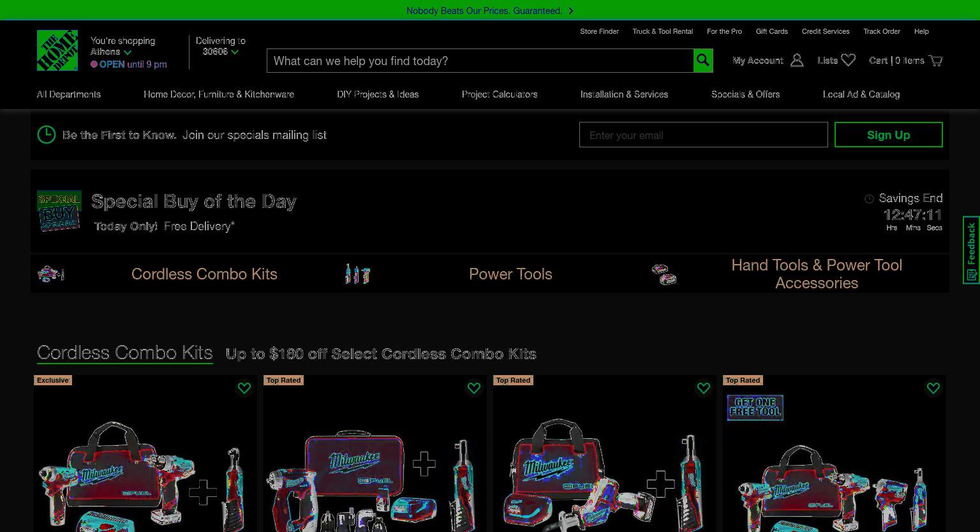Open Home Decor, Furniture & Kitchenware menu

point(219,94)
